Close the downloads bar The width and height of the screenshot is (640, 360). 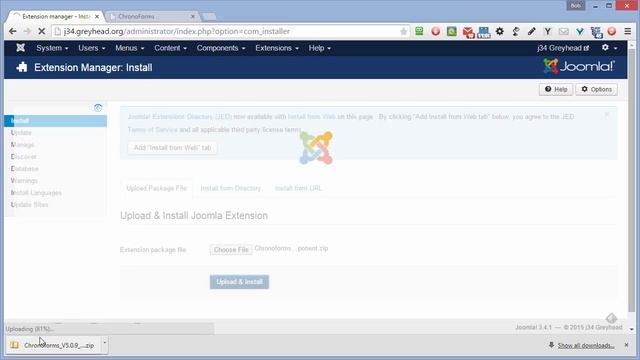click(627, 345)
